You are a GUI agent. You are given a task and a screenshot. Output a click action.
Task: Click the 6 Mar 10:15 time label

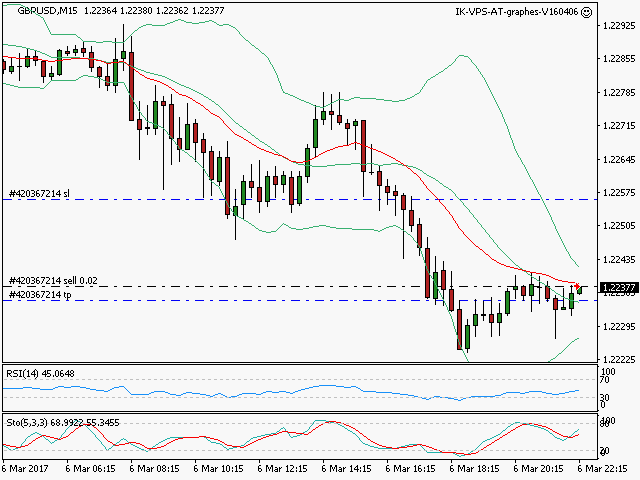tap(218, 469)
